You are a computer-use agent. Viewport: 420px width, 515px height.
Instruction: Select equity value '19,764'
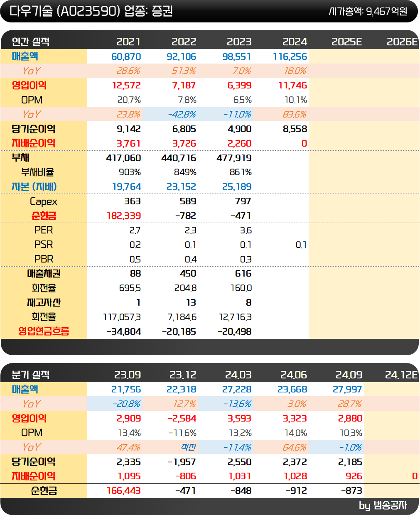click(126, 187)
